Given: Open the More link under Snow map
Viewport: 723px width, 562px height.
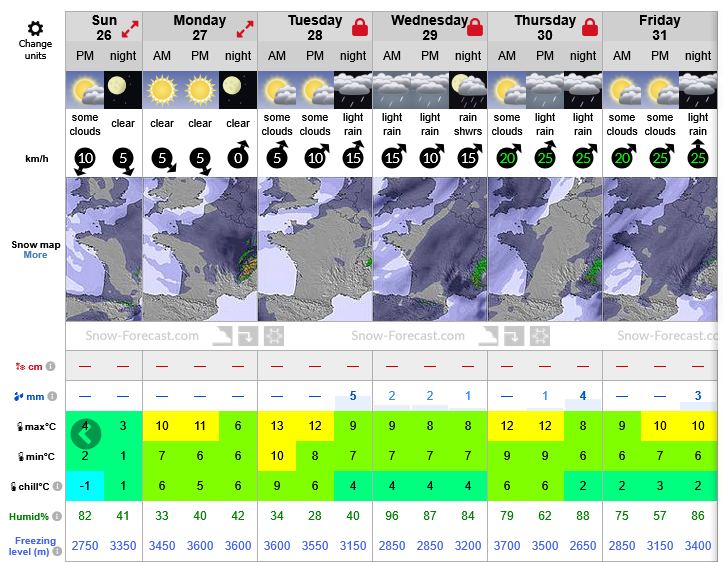Looking at the screenshot, I should click(x=35, y=255).
